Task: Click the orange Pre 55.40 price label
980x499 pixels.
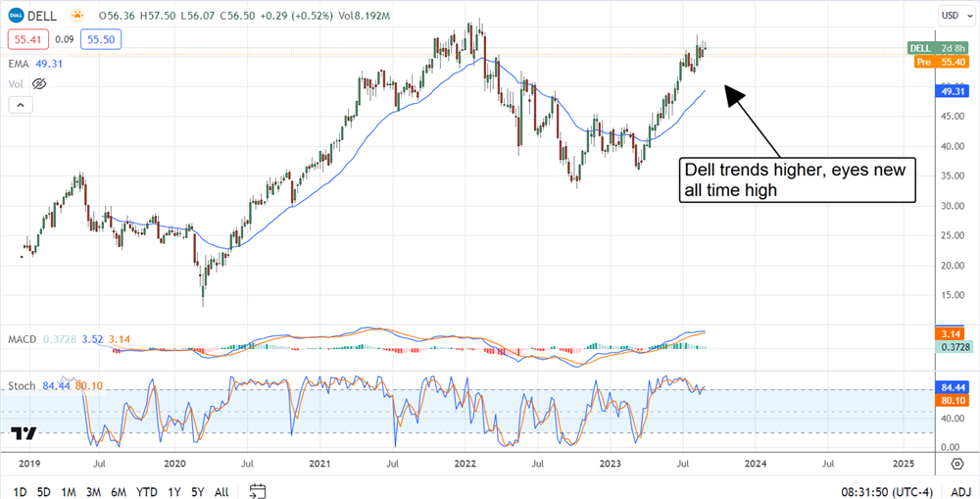Action: pos(943,62)
